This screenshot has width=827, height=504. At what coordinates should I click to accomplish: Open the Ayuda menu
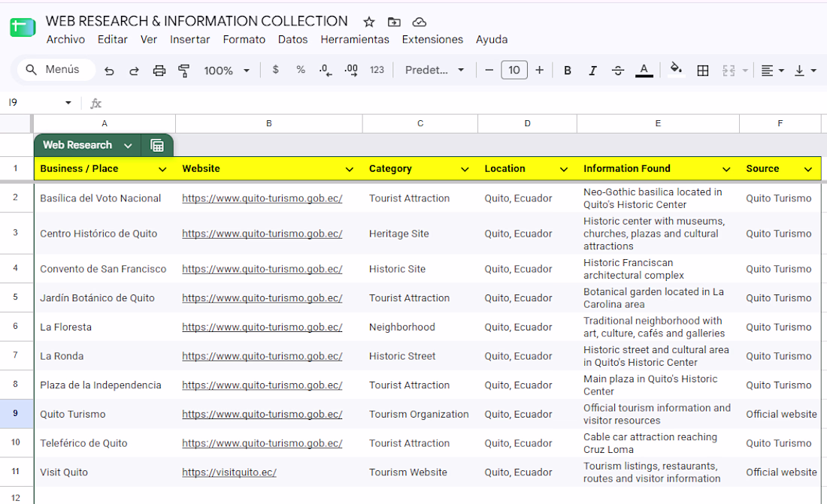click(492, 40)
